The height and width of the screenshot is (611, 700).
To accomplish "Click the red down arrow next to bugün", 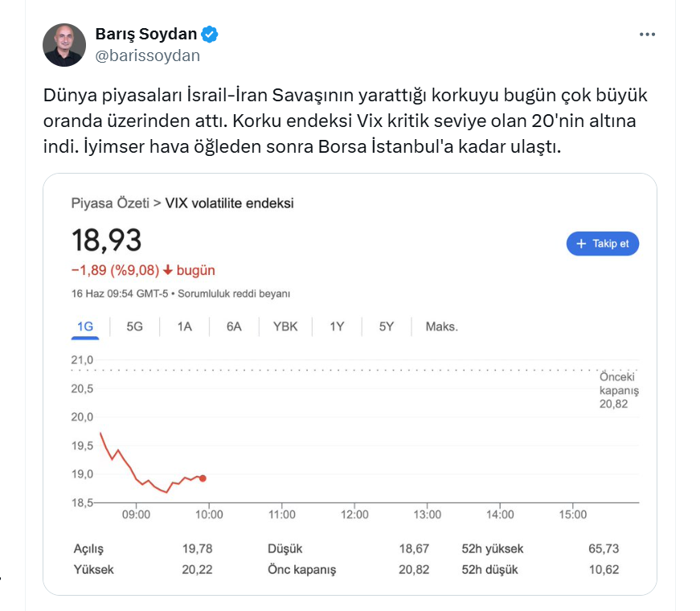I will [x=168, y=270].
